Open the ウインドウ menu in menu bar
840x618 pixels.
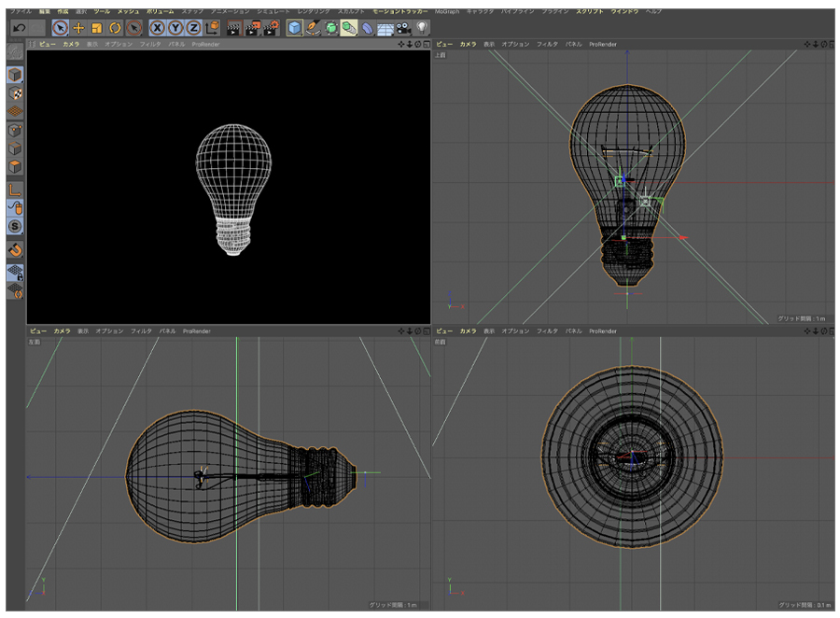click(624, 11)
